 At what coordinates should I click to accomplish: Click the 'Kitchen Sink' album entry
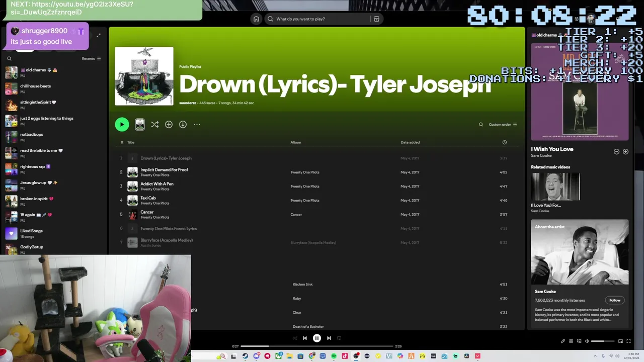302,285
